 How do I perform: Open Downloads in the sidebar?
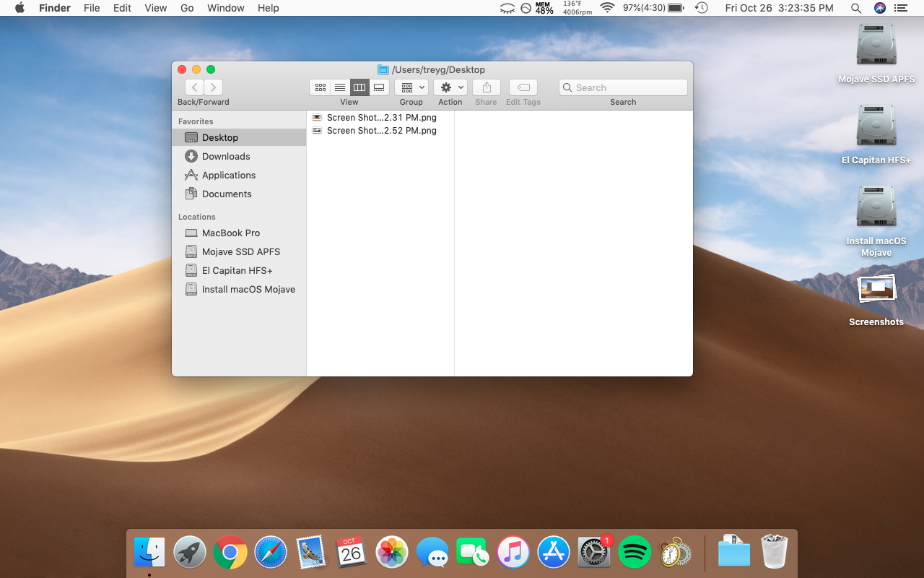coord(225,156)
